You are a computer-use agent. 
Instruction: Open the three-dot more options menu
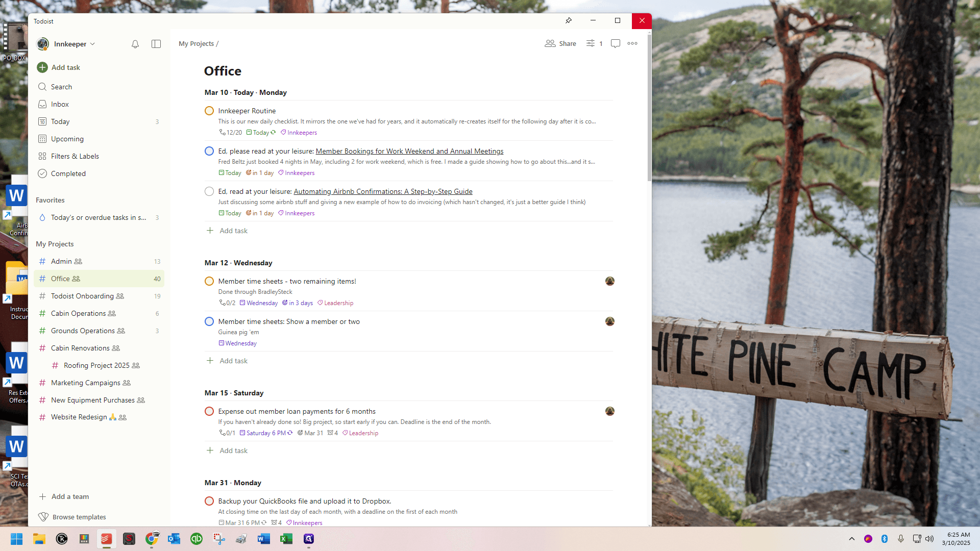tap(632, 43)
